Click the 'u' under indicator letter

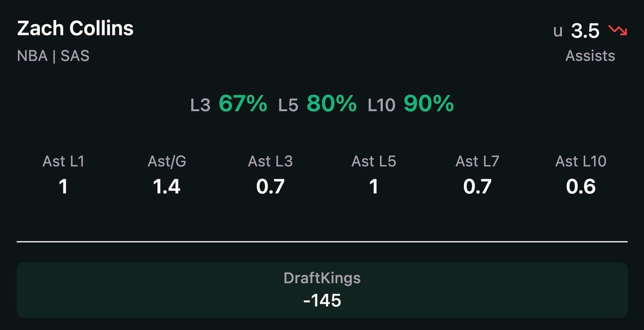tap(558, 31)
